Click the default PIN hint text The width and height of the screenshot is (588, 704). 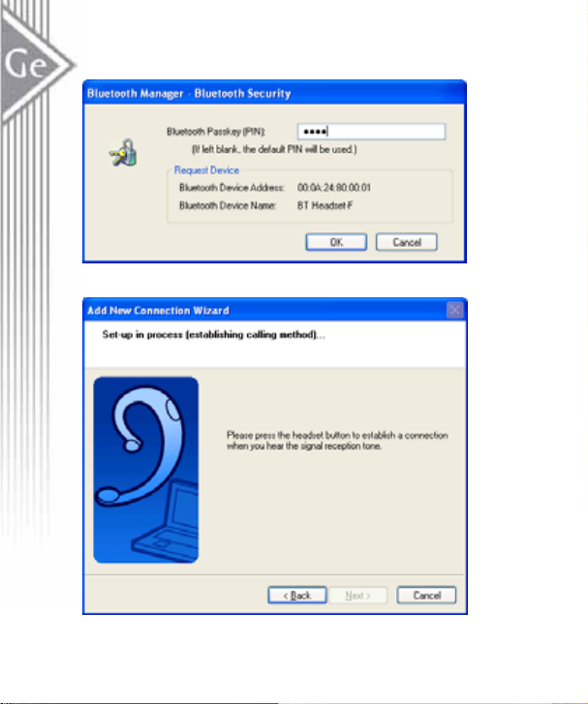274,149
